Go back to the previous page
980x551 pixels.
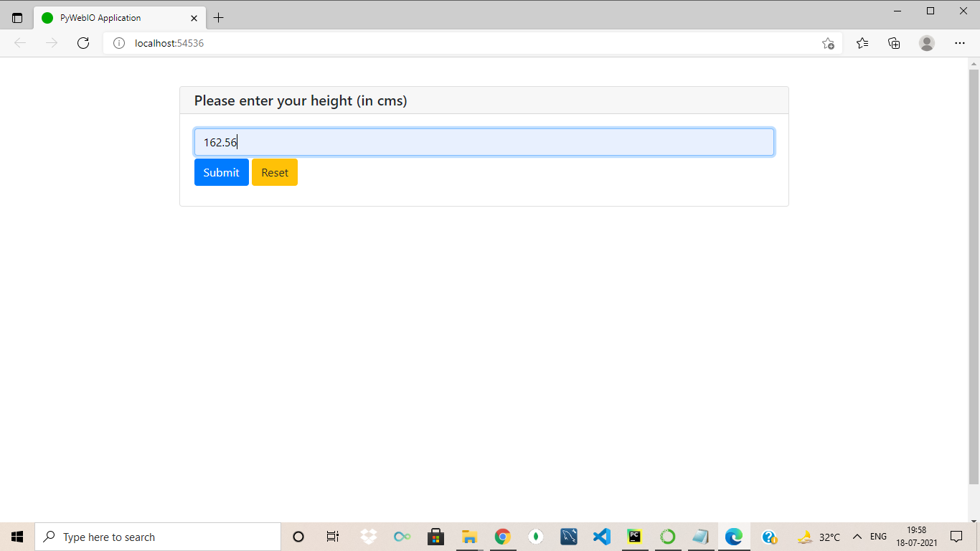pyautogui.click(x=20, y=43)
